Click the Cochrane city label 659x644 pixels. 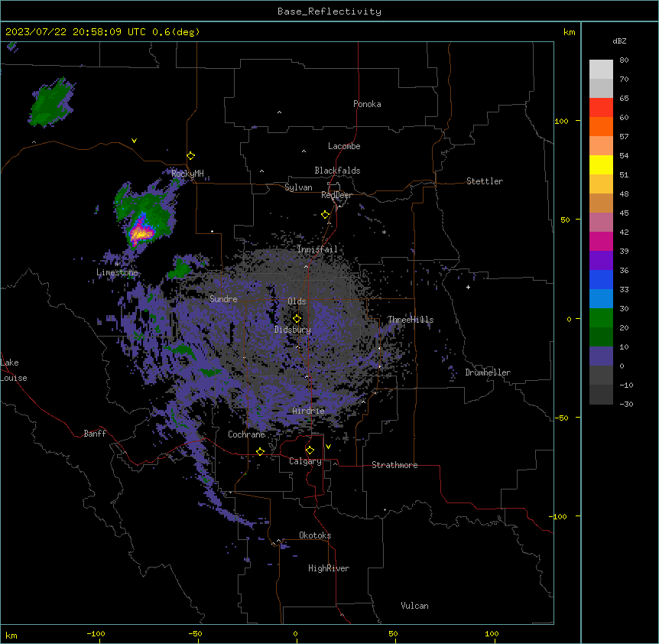246,434
